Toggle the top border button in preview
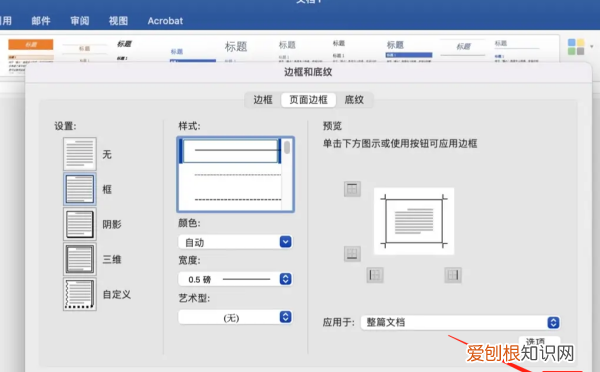The image size is (600, 372). (x=352, y=189)
